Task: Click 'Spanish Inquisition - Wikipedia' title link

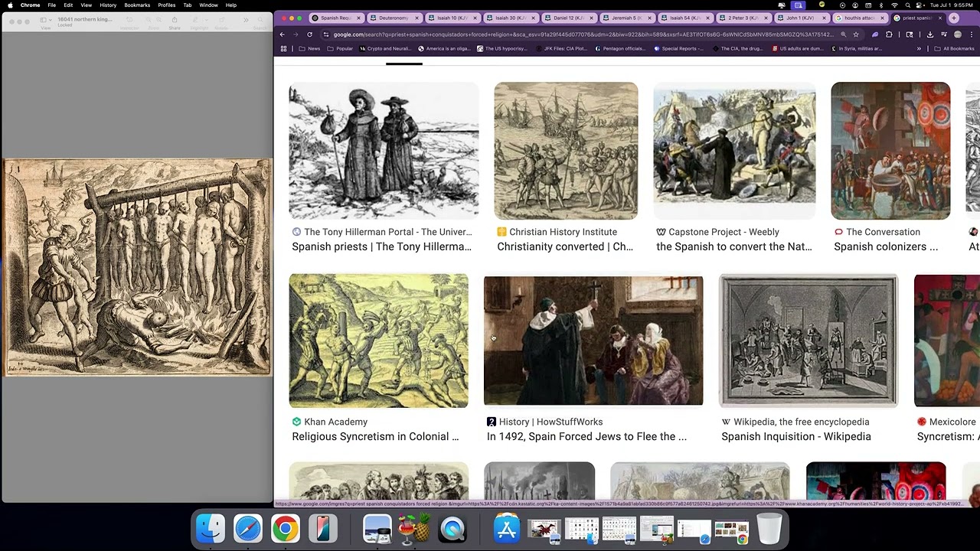Action: [796, 436]
